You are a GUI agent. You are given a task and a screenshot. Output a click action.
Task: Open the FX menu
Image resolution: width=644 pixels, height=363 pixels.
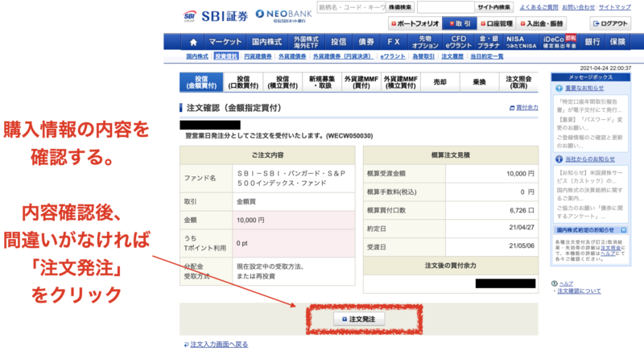pyautogui.click(x=393, y=42)
